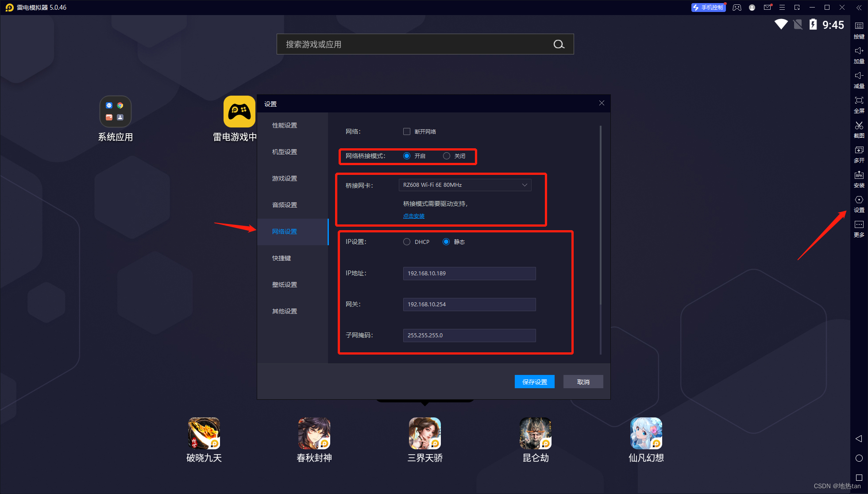Expand the 更多 sidebar options
Image resolution: width=868 pixels, height=494 pixels.
click(859, 228)
